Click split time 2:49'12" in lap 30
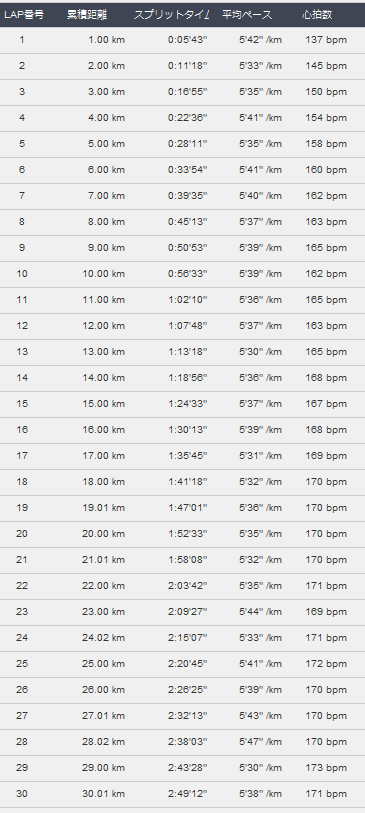The image size is (365, 813). (x=188, y=794)
